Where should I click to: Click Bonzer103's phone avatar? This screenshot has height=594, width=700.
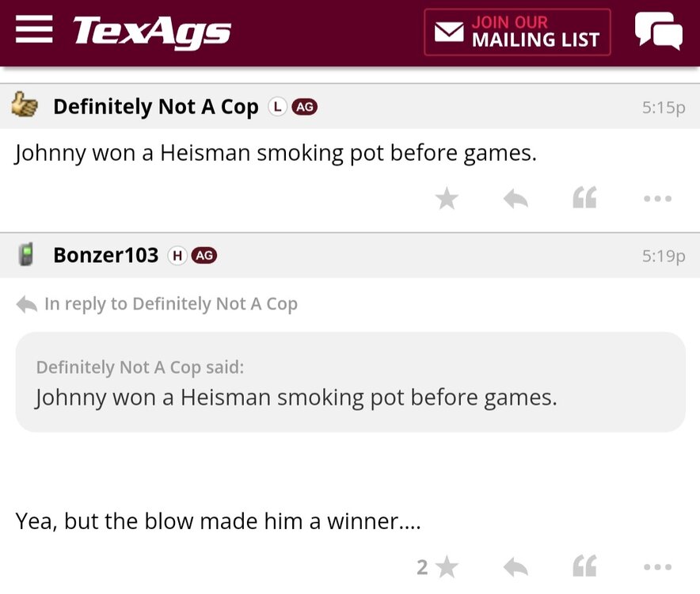26,255
